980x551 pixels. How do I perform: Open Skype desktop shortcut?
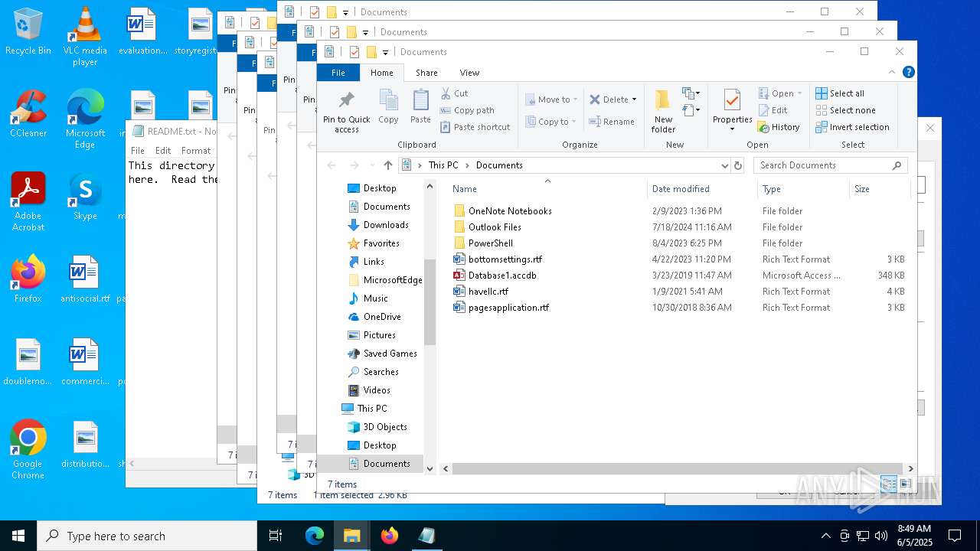tap(85, 197)
